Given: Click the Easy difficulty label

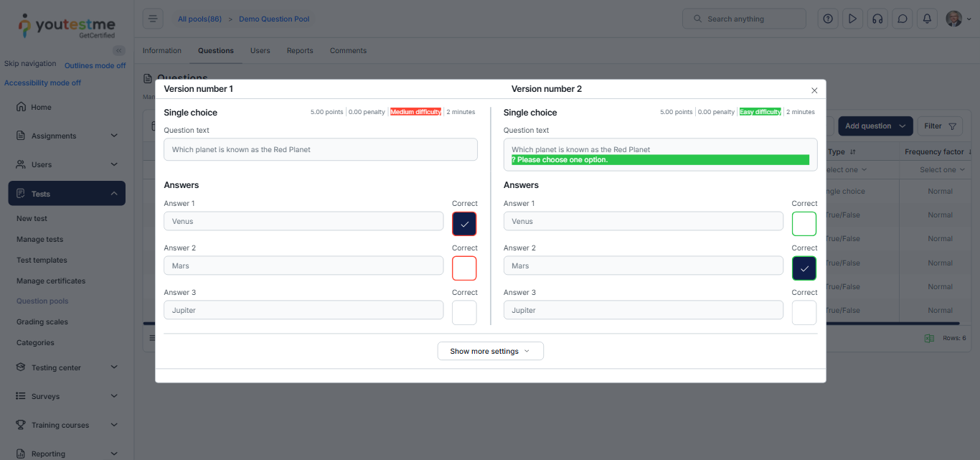Looking at the screenshot, I should pyautogui.click(x=760, y=112).
